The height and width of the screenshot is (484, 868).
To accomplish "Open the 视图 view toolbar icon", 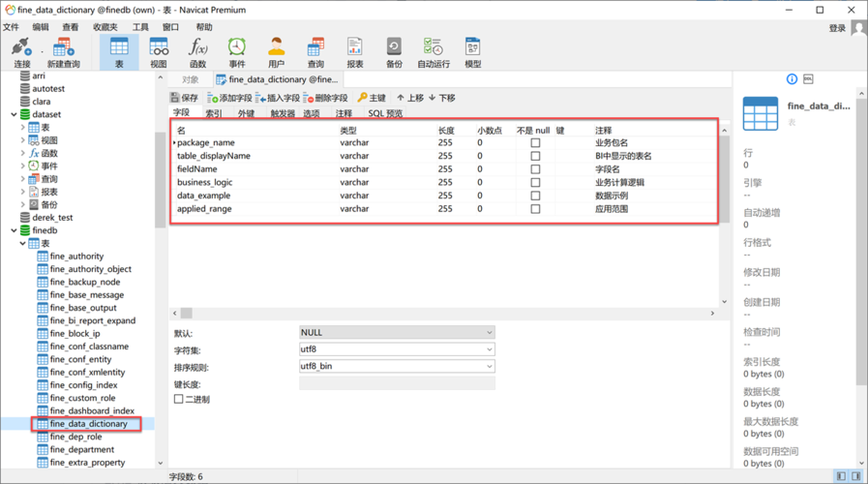I will 159,53.
